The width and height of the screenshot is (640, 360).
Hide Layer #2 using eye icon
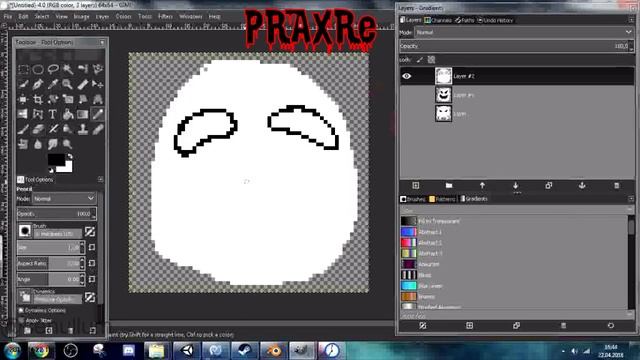[407, 76]
